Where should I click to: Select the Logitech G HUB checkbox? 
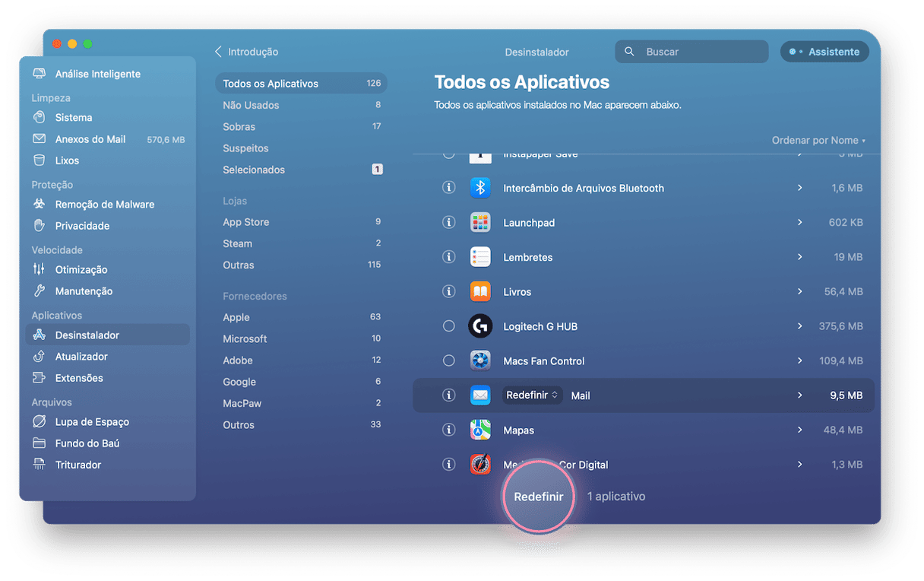(x=449, y=326)
